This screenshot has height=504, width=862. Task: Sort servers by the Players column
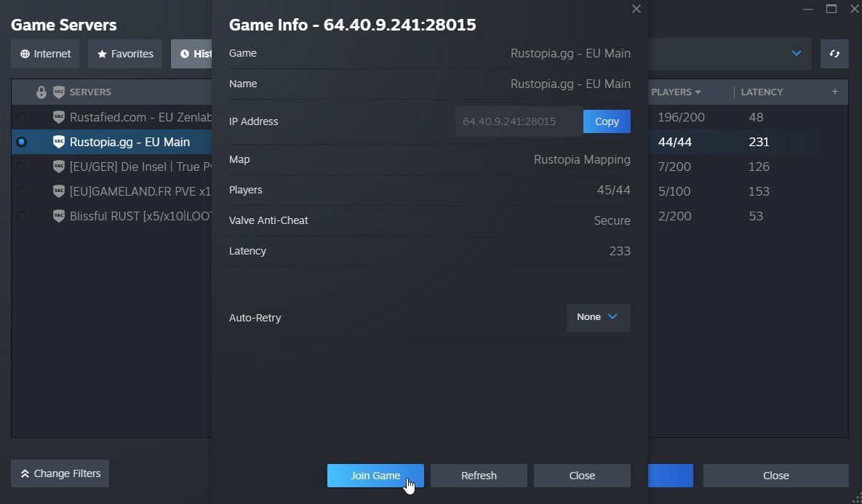tap(676, 92)
